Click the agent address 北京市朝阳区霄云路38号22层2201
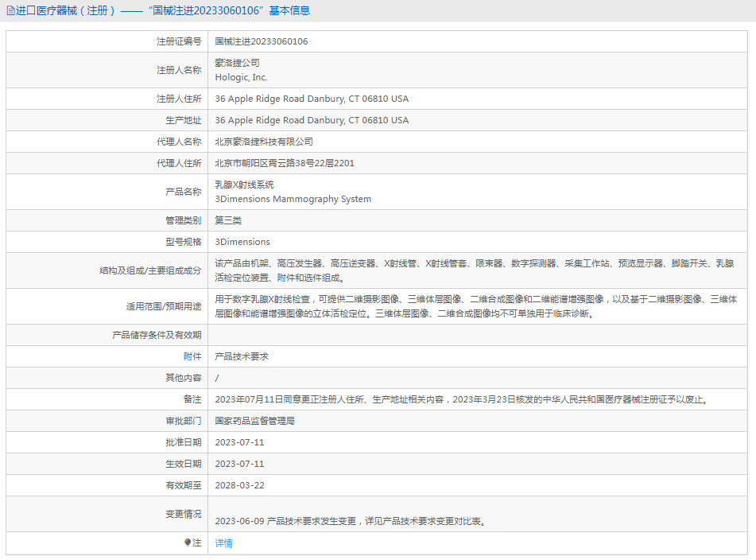The height and width of the screenshot is (560, 756). tap(285, 164)
